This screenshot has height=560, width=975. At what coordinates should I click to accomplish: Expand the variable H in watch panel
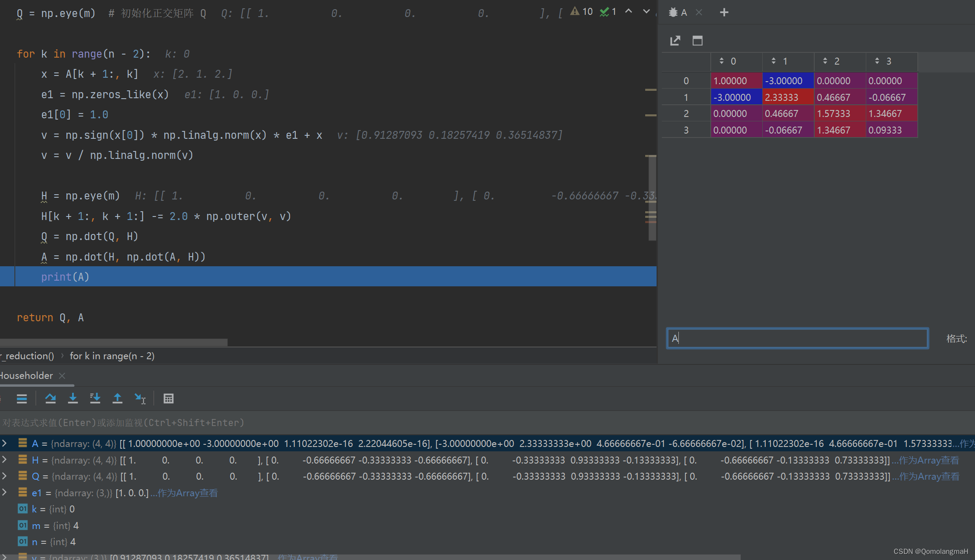[x=5, y=460]
